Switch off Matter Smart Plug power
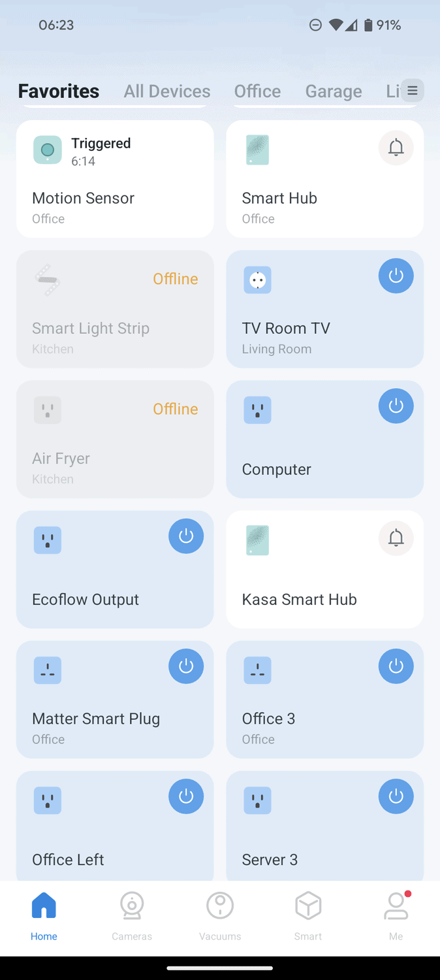Image resolution: width=440 pixels, height=980 pixels. click(186, 666)
